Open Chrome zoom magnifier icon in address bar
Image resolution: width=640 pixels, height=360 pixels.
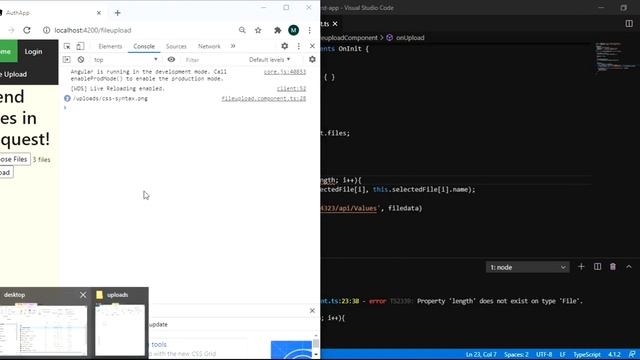pos(242,30)
